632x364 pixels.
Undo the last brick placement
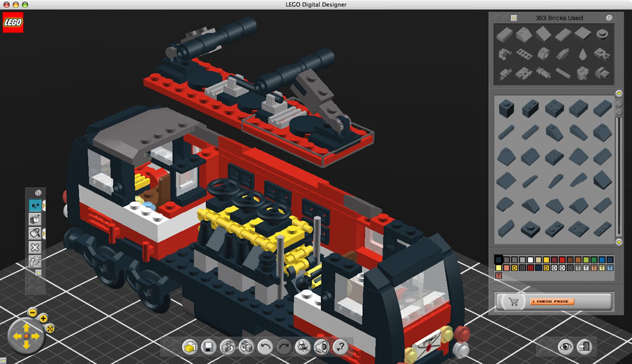tap(265, 347)
